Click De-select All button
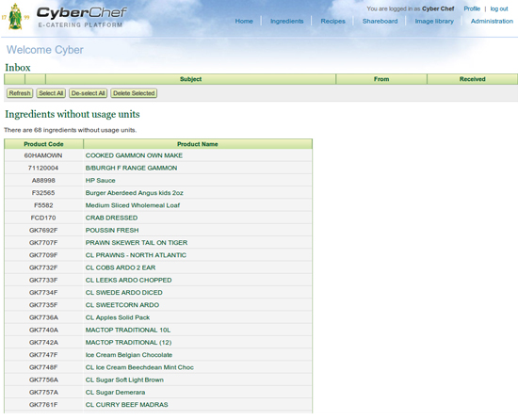This screenshot has height=420, width=518. pyautogui.click(x=89, y=93)
